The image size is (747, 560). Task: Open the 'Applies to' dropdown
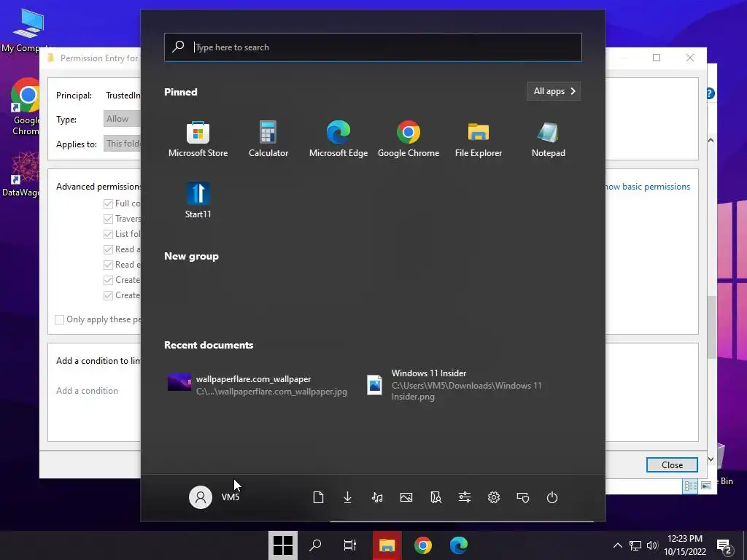point(122,144)
